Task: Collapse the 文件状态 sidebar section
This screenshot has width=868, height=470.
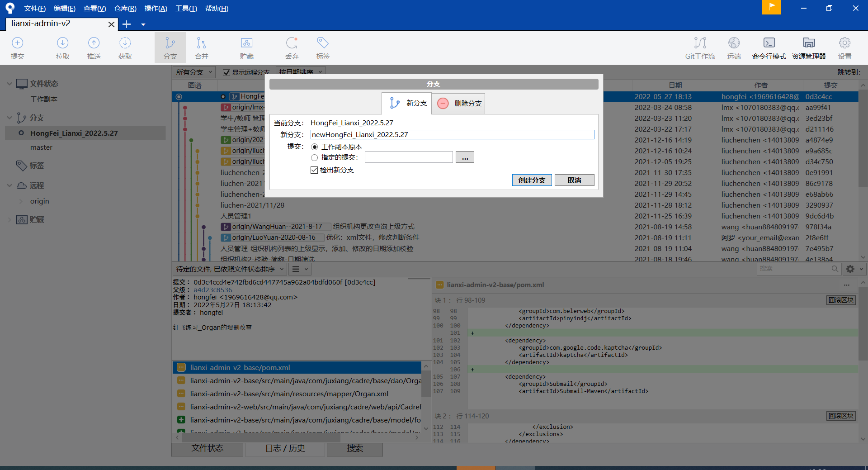Action: [9, 84]
